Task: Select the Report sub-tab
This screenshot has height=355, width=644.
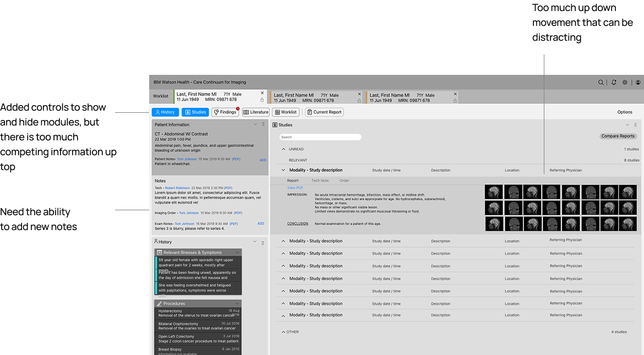Action: tap(293, 181)
